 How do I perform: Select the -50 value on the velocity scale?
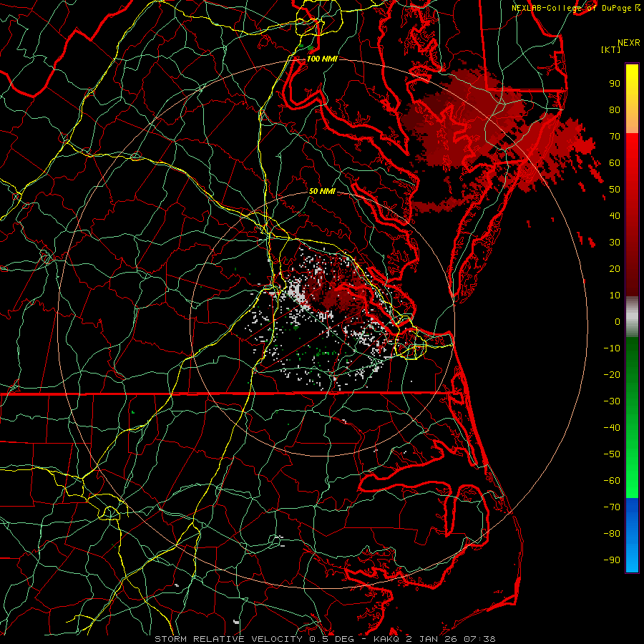[x=612, y=454]
